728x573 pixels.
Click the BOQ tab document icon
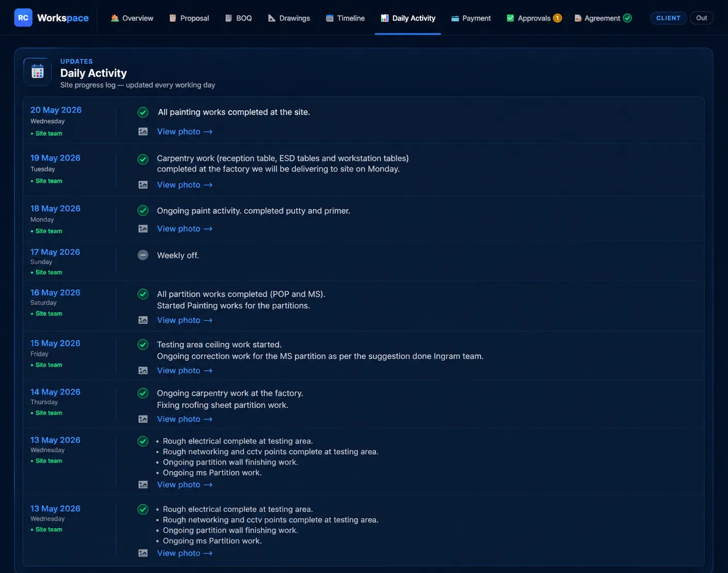[229, 18]
